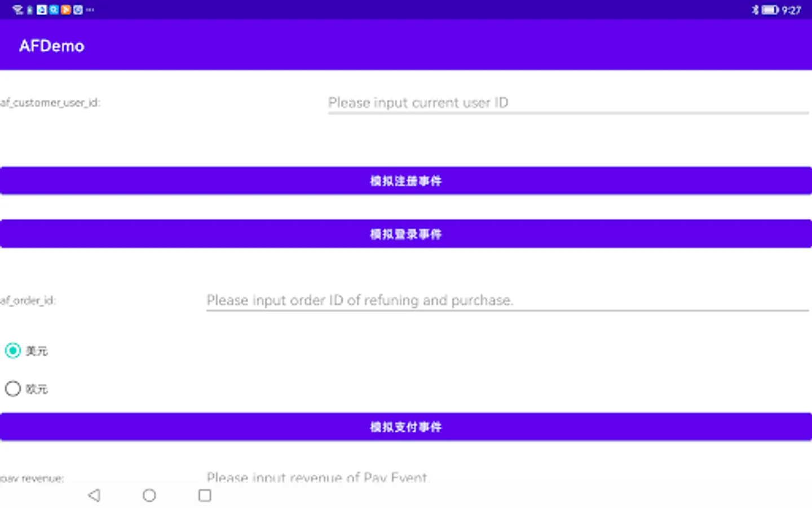Viewport: 812px width, 508px height.
Task: Tap the af_customer_user_id label
Action: [x=50, y=103]
